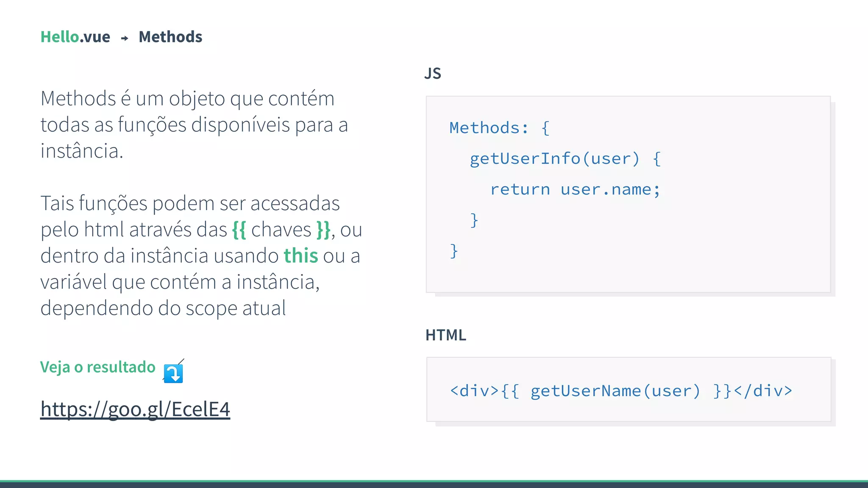Click the 'Methods' heading in the breadcrumb
The image size is (868, 488).
pos(170,37)
